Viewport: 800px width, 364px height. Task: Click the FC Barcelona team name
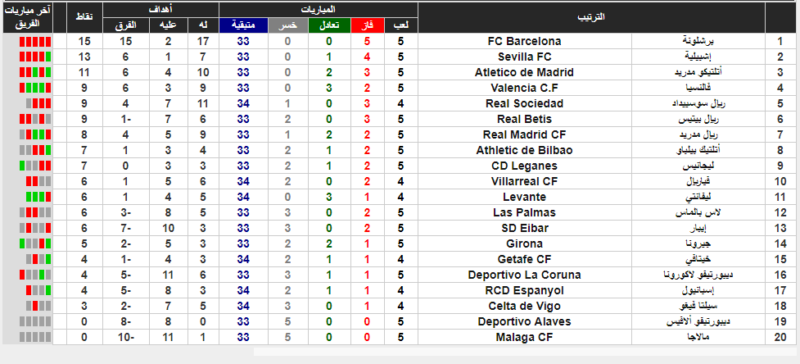click(524, 41)
